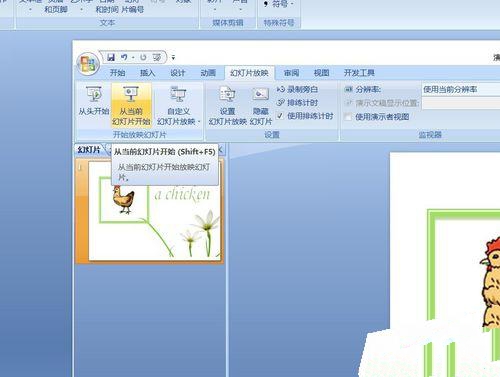Click 从当前幻灯片开始 button
The image size is (500, 377).
131,105
